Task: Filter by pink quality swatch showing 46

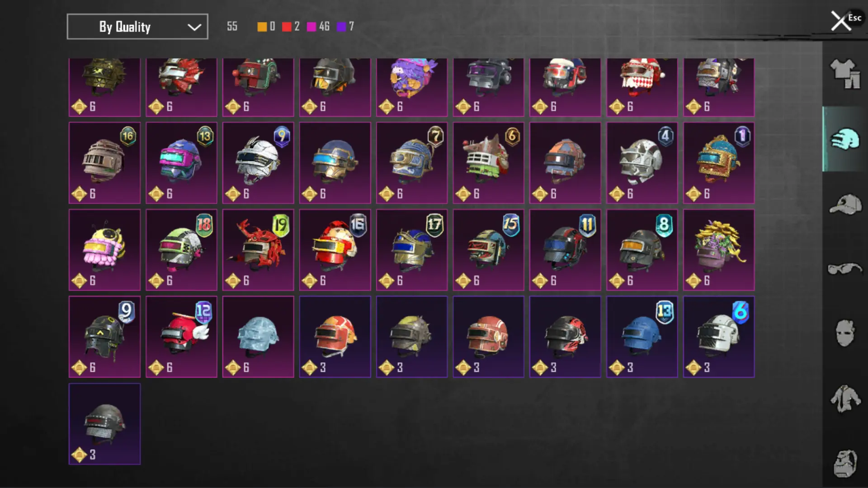Action: [318, 27]
